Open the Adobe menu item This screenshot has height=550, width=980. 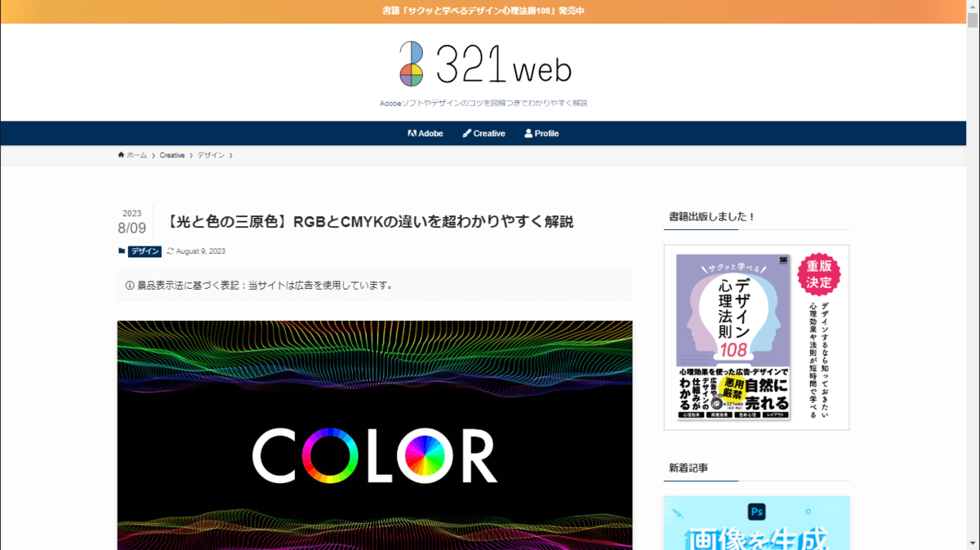[425, 133]
